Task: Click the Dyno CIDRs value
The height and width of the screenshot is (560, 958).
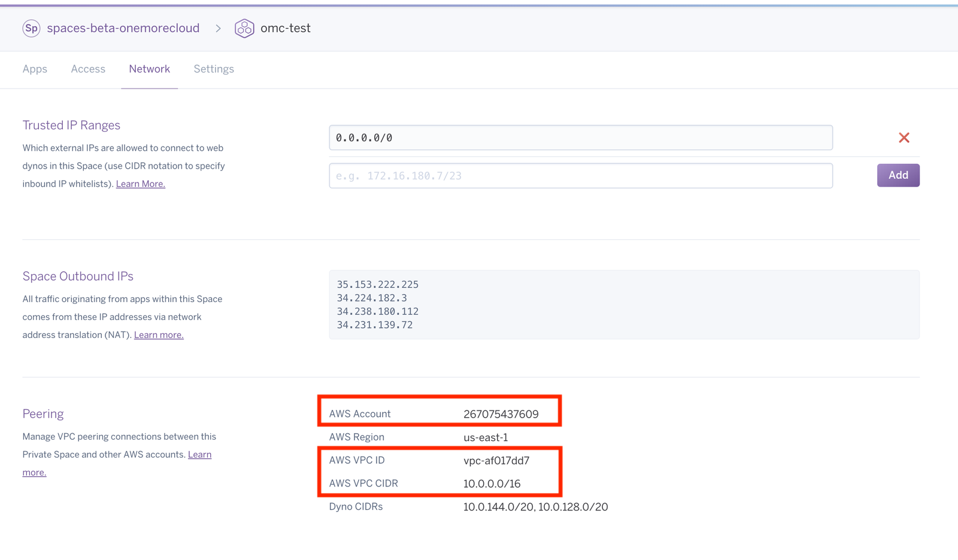Action: point(535,507)
